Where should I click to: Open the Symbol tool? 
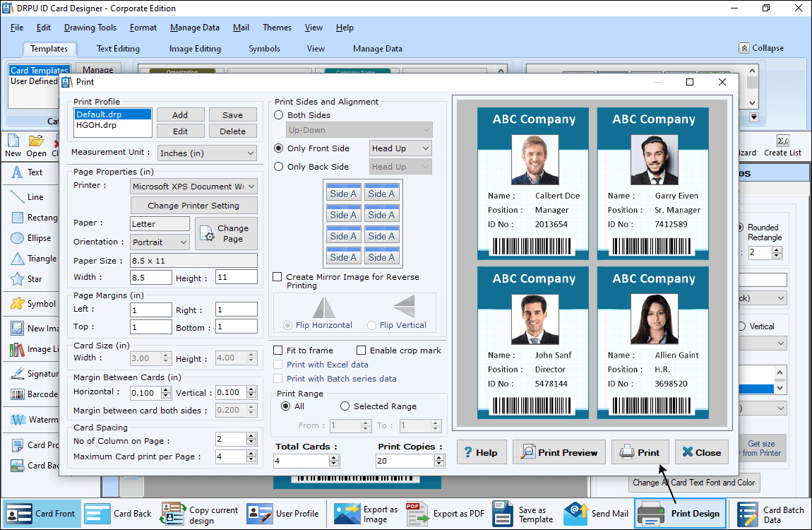(x=32, y=304)
